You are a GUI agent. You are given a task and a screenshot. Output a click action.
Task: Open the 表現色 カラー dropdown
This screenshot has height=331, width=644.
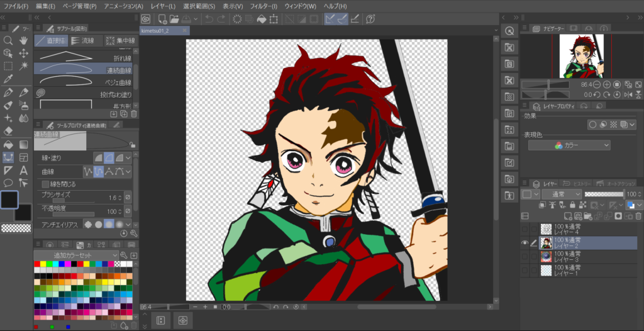[x=569, y=145]
